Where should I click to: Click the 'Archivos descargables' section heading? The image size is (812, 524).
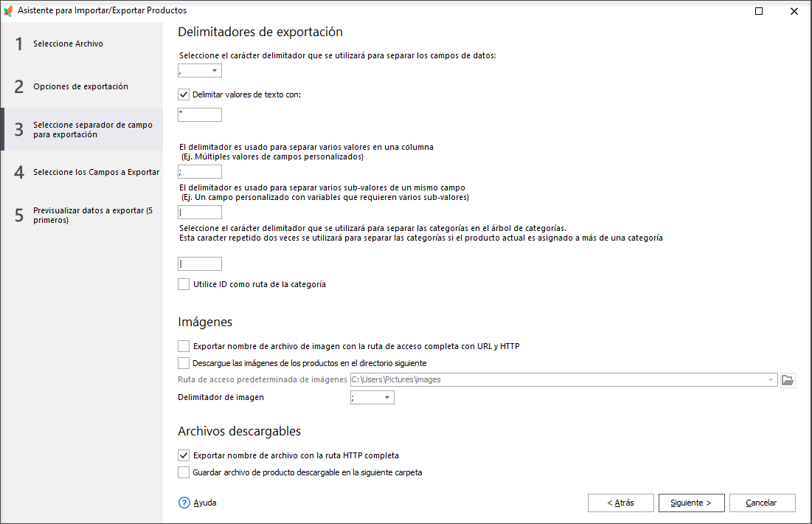pyautogui.click(x=239, y=431)
